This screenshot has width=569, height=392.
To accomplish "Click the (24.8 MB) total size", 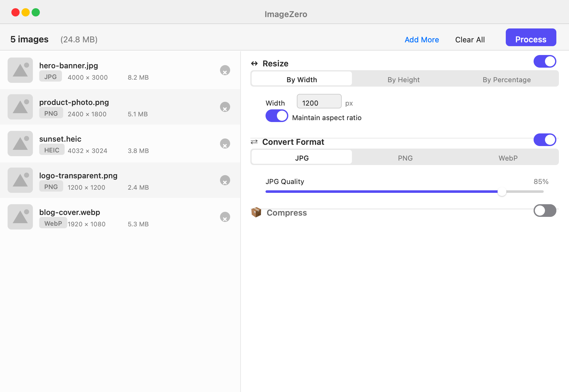I will coord(79,40).
